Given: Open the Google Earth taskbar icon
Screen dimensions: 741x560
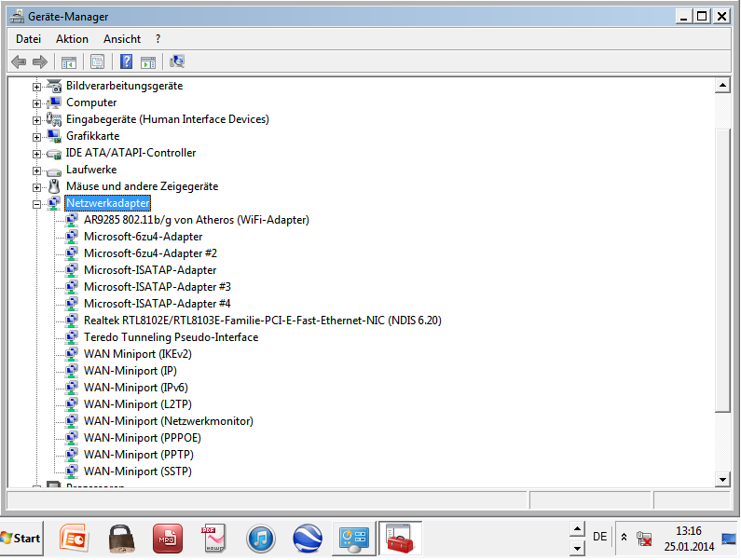Looking at the screenshot, I should 308,539.
